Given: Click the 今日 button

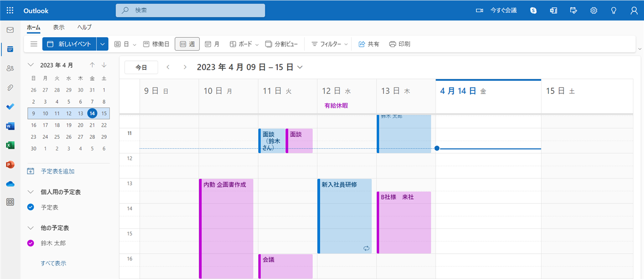Looking at the screenshot, I should click(x=141, y=67).
